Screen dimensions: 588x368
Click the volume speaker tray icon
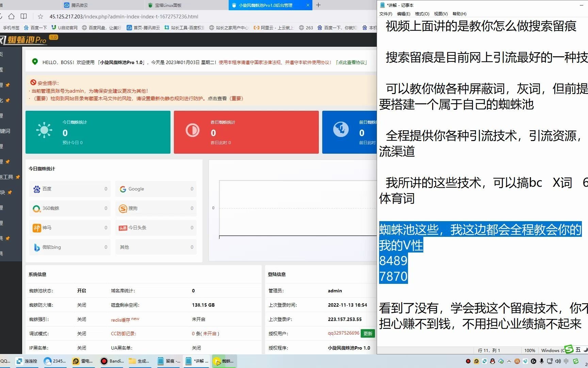(x=558, y=361)
